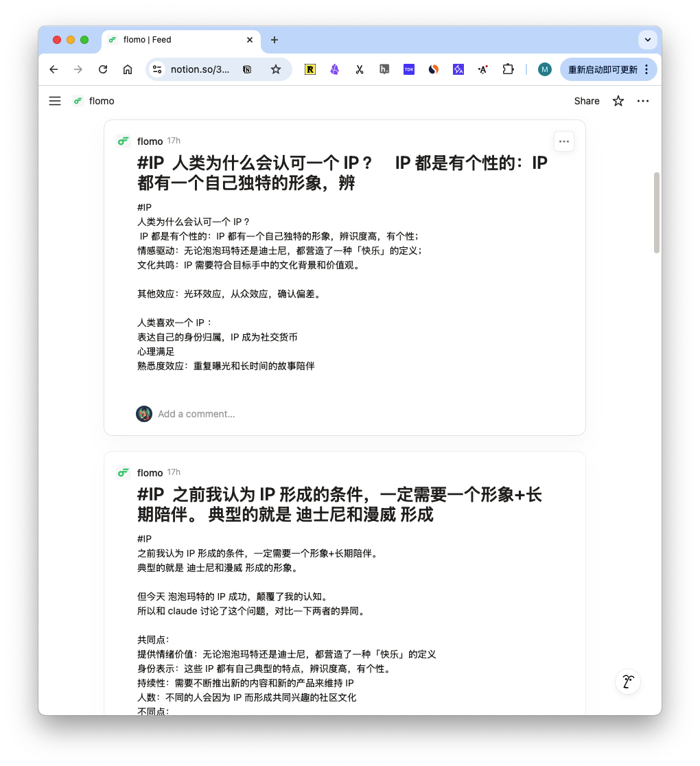This screenshot has width=700, height=766.
Task: Go forward in browser history
Action: pyautogui.click(x=78, y=69)
